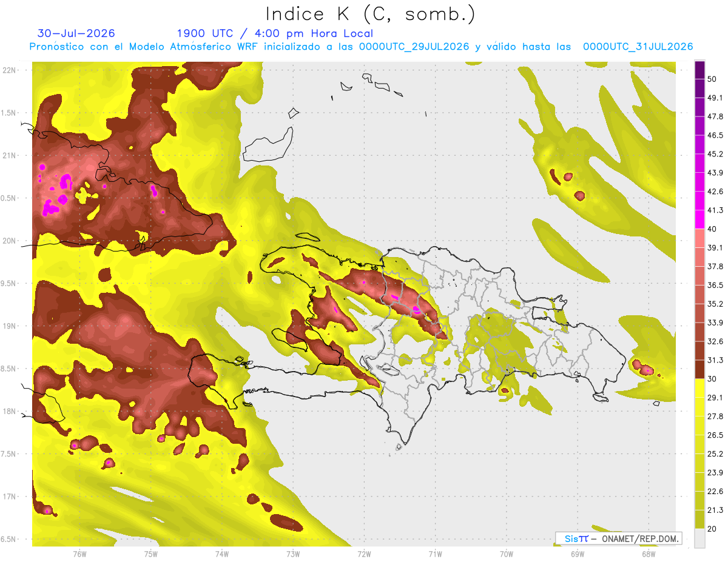
Task: Click the "50" colorbar label
Action: pyautogui.click(x=713, y=79)
